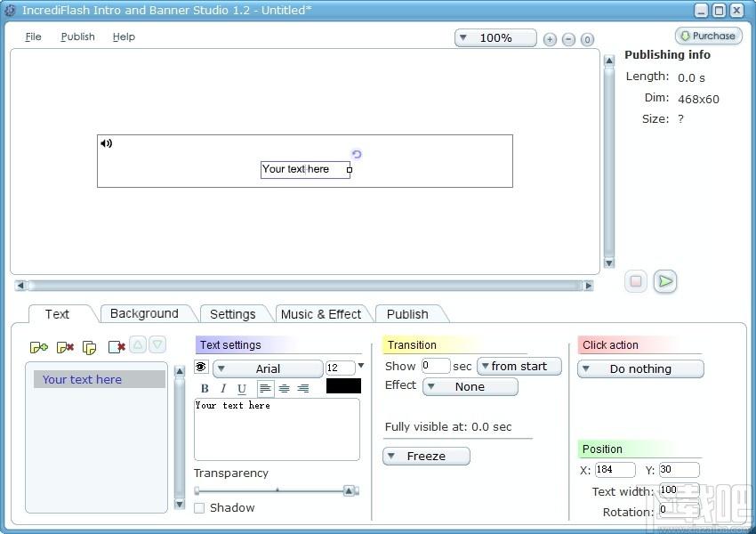Screen dimensions: 756x534
Task: Move text item up arrow
Action: coord(138,345)
